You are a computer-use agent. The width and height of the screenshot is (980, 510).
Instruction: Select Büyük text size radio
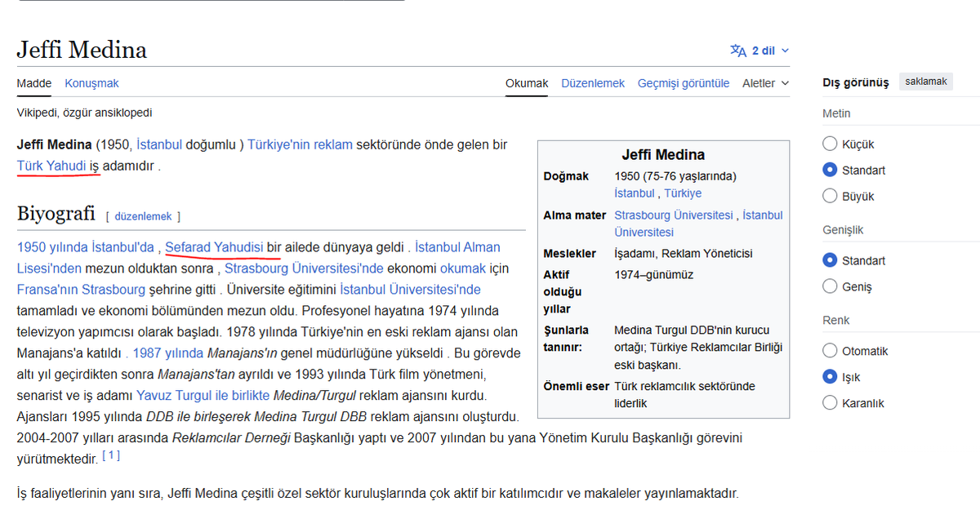click(831, 197)
